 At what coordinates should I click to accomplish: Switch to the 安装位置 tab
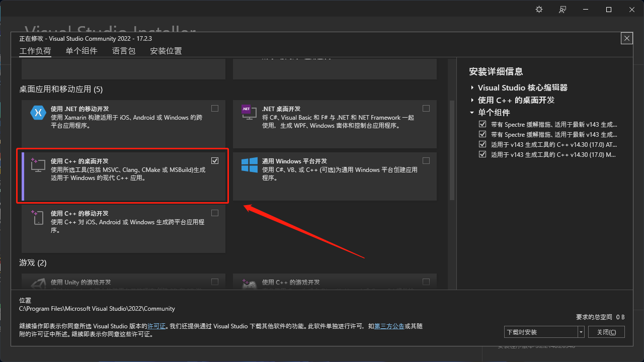(x=166, y=51)
